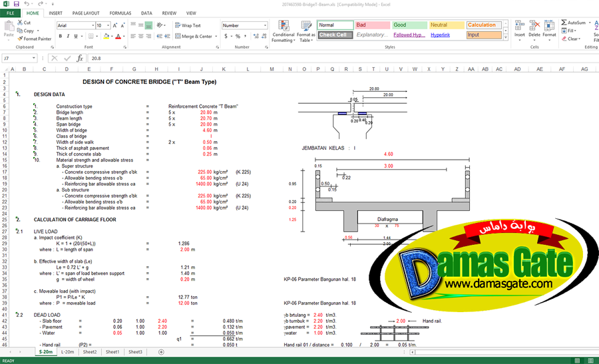The height and width of the screenshot is (364, 599).
Task: Cut the selected cells
Action: tap(24, 23)
